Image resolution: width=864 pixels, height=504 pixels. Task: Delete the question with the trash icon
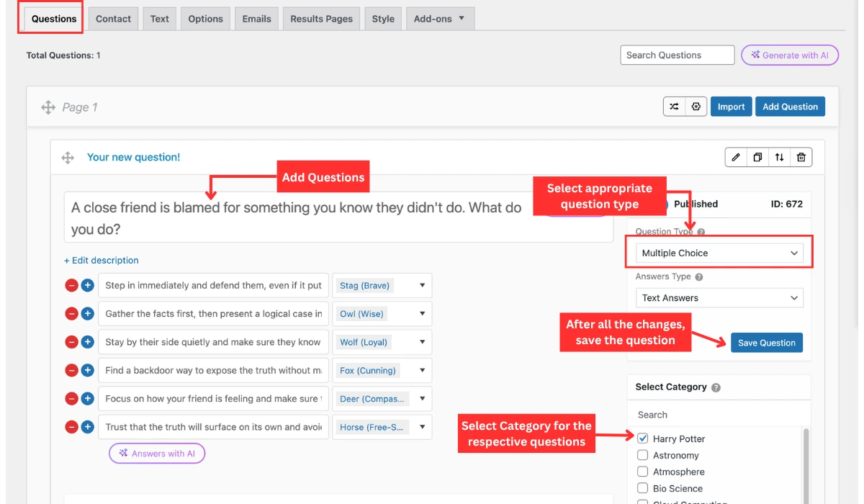click(801, 157)
